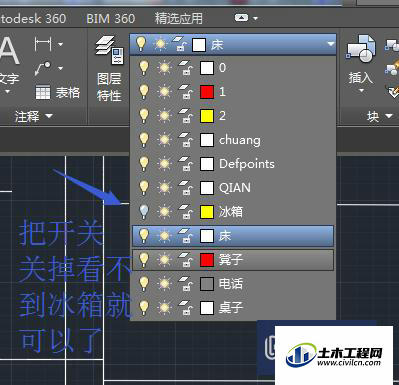Expand the 块 block panel
This screenshot has height=385, width=399.
[x=380, y=116]
